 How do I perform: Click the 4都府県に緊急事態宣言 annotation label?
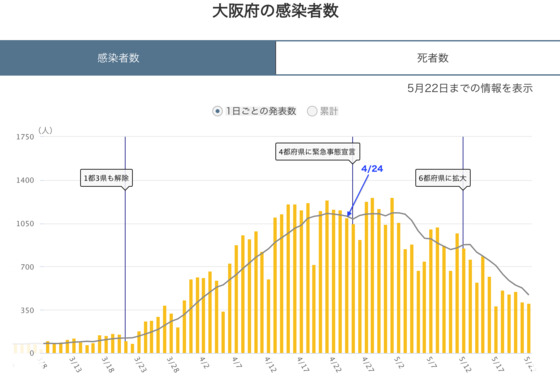317,152
